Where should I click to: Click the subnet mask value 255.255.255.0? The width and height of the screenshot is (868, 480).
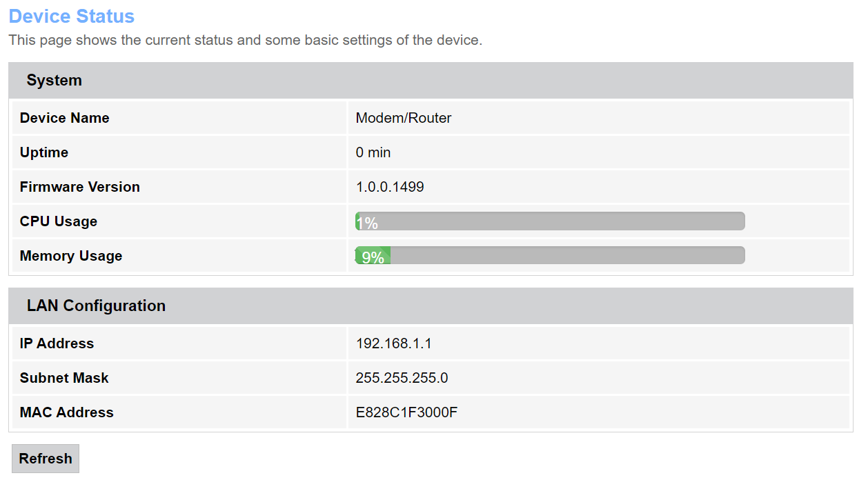pyautogui.click(x=402, y=378)
